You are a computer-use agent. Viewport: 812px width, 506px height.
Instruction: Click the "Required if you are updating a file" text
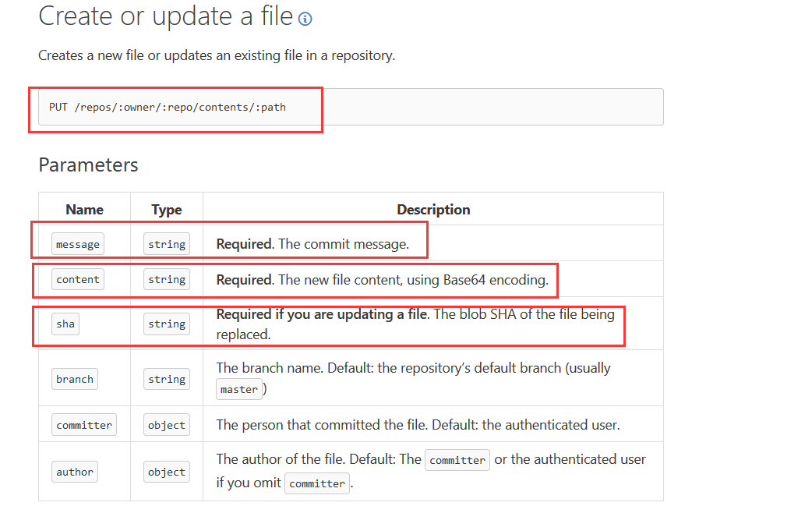coord(321,314)
